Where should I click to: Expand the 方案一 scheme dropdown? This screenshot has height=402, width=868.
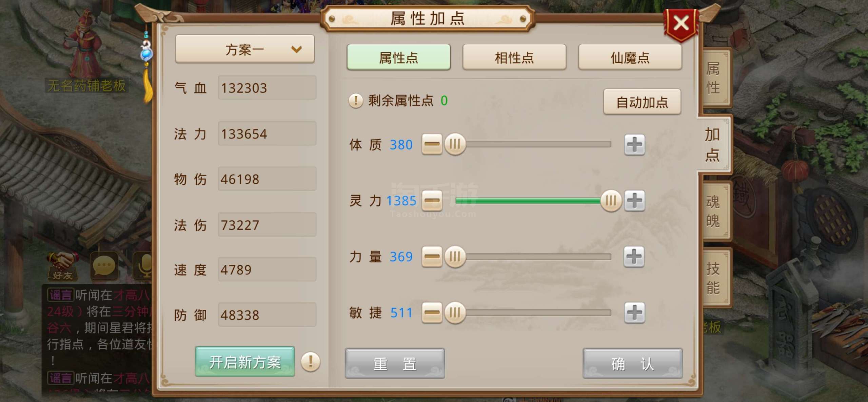(x=245, y=49)
